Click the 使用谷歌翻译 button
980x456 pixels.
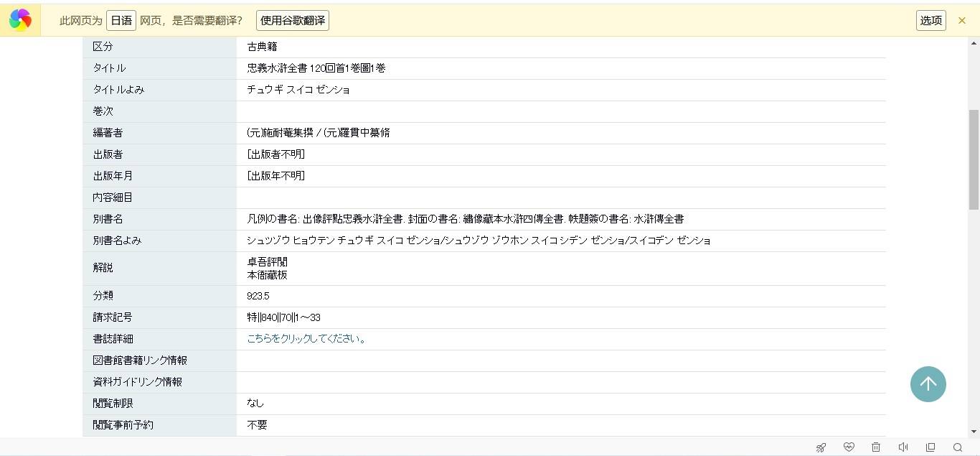[293, 21]
